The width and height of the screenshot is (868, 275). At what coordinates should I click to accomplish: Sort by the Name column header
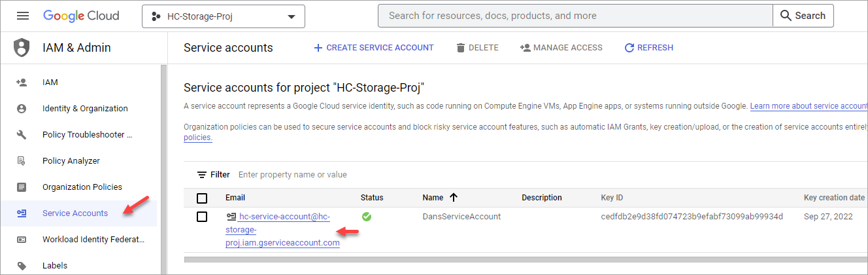click(433, 198)
